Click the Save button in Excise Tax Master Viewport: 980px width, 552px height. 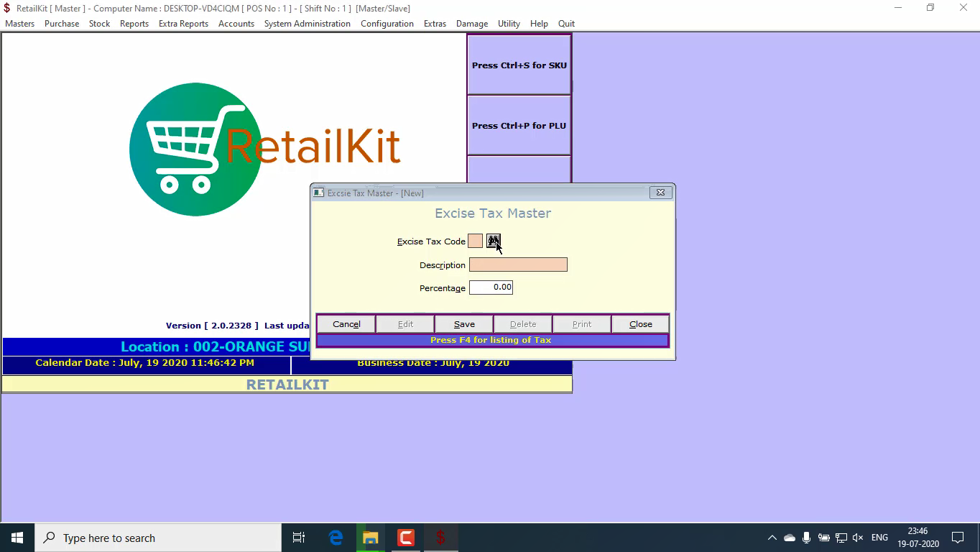[x=464, y=324]
